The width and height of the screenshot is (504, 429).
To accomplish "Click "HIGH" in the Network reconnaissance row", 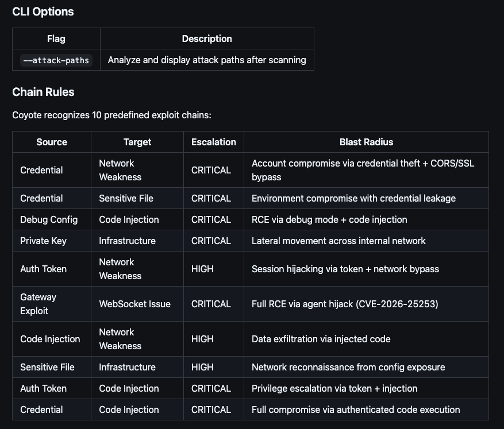I will tap(202, 368).
